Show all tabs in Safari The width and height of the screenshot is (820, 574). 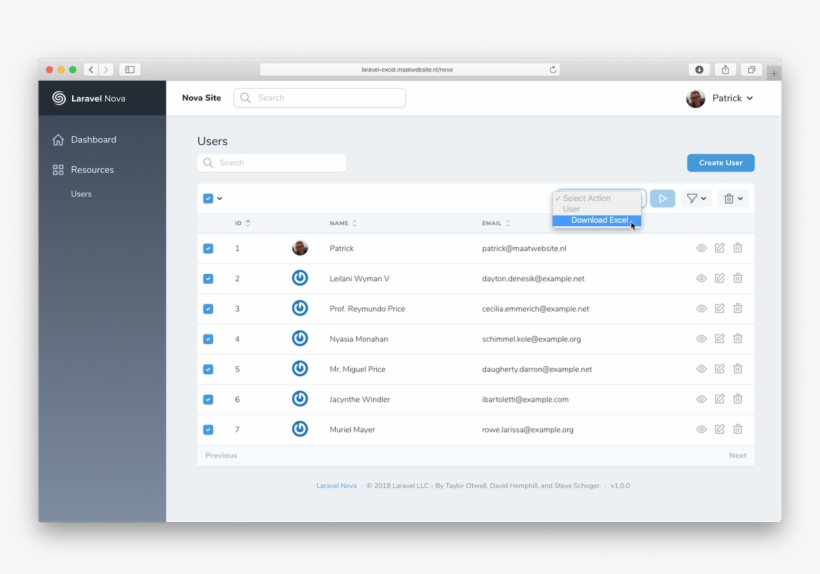tap(751, 70)
